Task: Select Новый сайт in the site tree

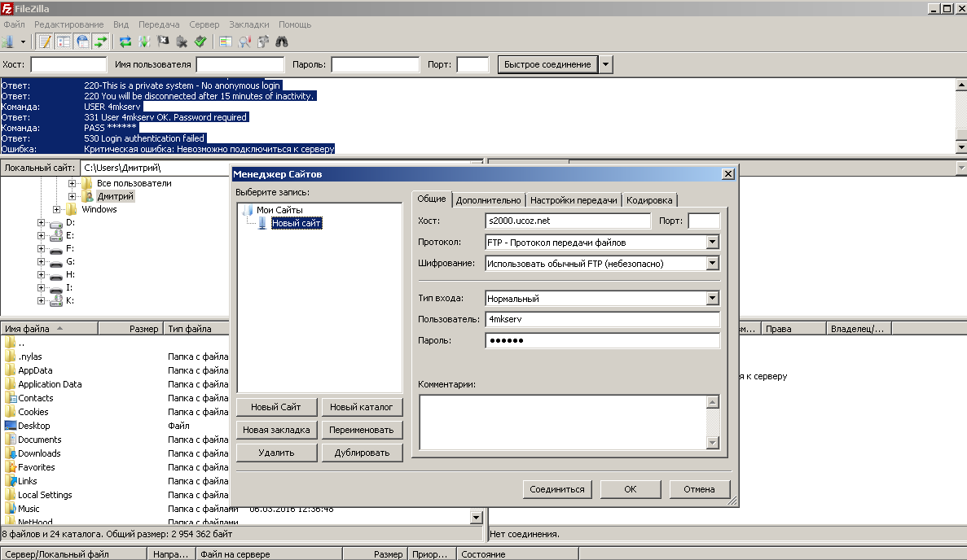Action: (x=297, y=223)
